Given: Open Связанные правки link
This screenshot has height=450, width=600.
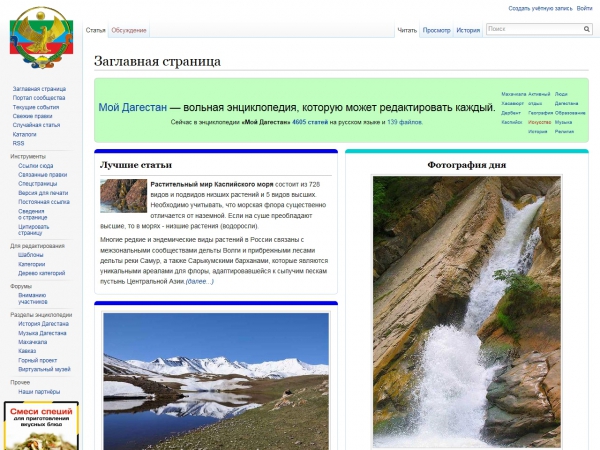Looking at the screenshot, I should point(42,175).
